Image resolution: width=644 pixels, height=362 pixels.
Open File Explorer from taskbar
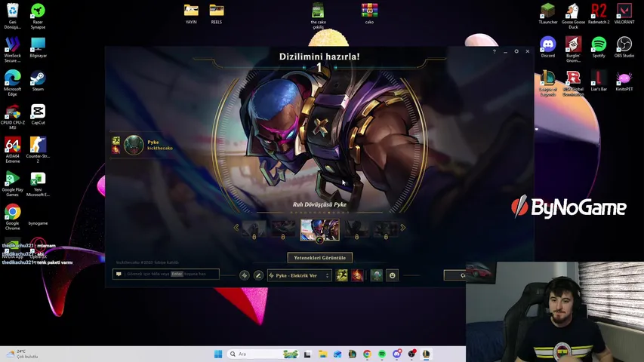[x=323, y=354]
